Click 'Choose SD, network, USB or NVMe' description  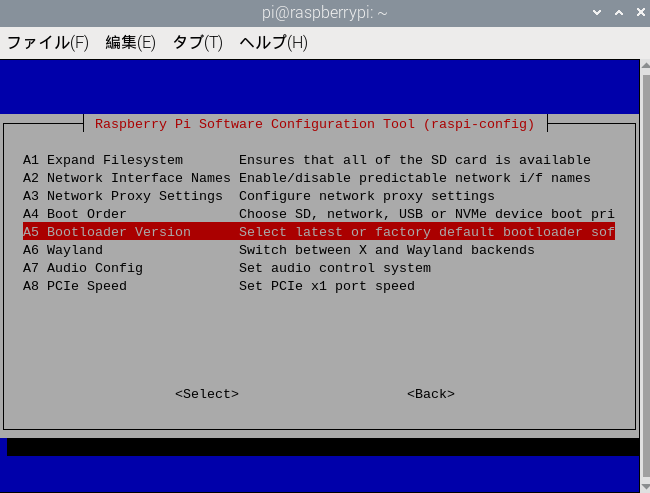427,214
